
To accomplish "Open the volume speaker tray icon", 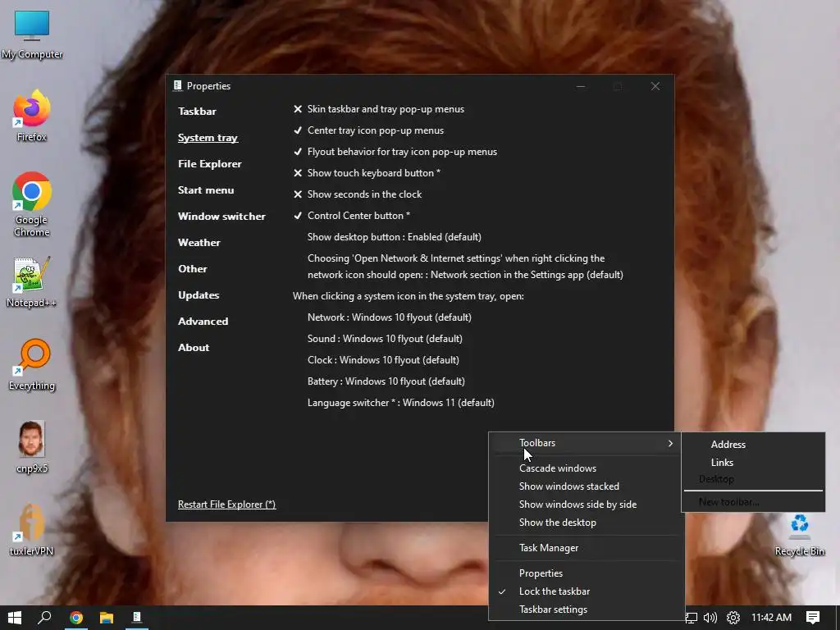I will tap(710, 618).
